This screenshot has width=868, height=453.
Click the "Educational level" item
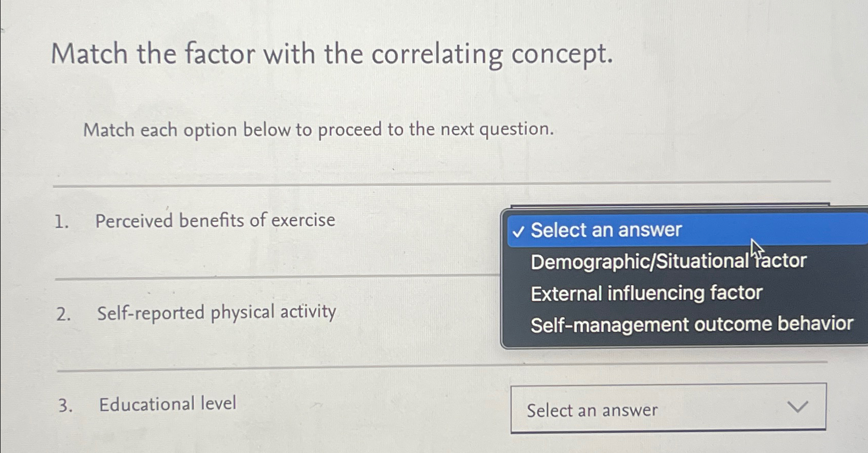168,404
